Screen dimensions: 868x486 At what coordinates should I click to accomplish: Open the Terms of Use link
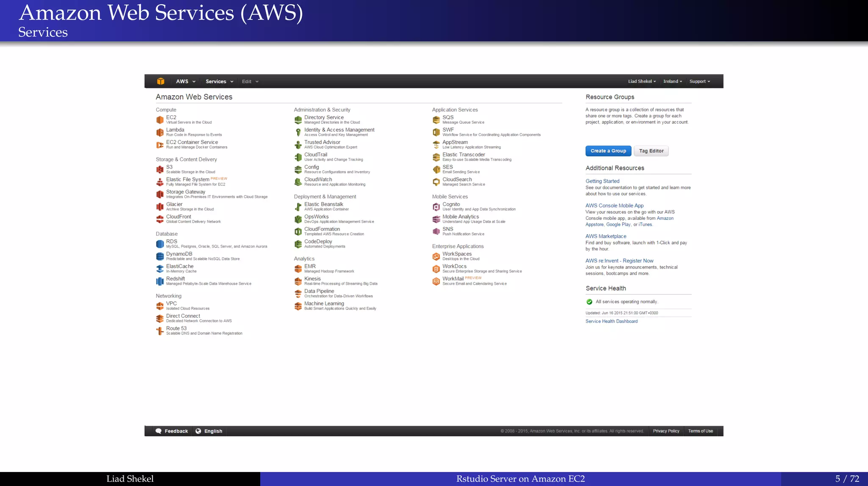click(701, 431)
